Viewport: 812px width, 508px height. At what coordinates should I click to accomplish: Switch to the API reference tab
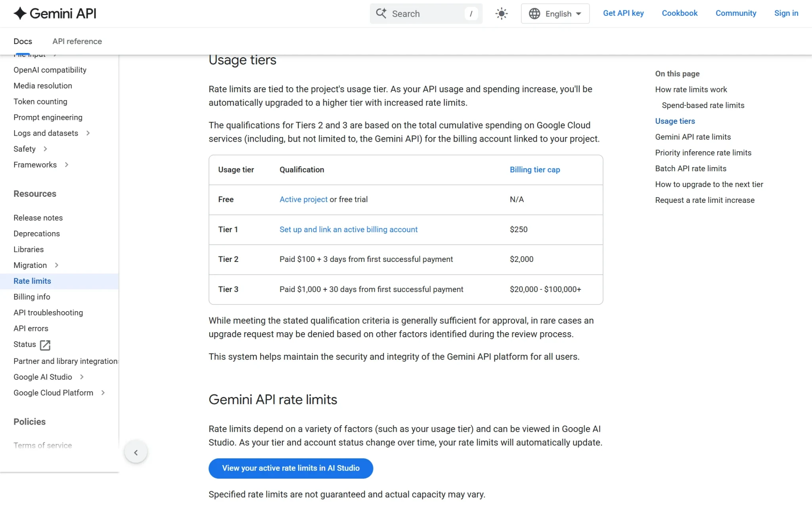77,41
